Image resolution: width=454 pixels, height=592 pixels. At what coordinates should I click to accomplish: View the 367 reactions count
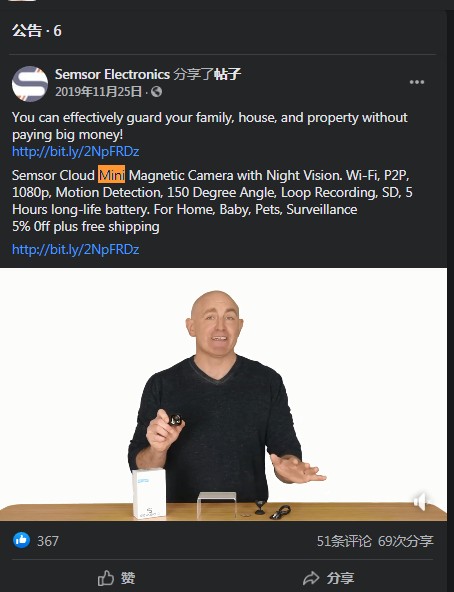tap(48, 541)
